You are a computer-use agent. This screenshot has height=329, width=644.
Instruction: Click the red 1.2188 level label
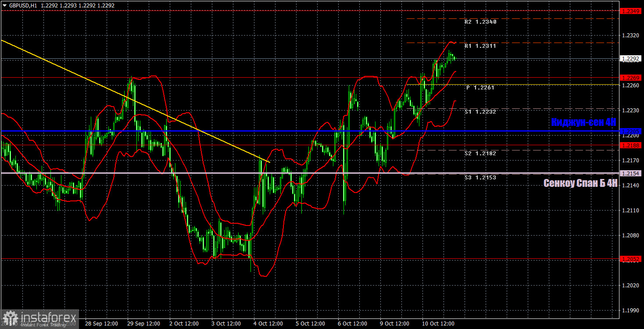631,145
